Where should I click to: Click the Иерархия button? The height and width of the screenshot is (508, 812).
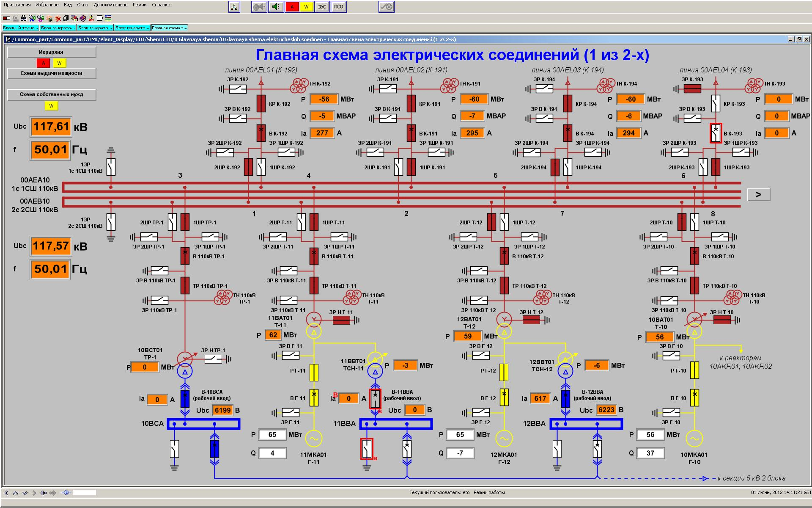[x=52, y=52]
